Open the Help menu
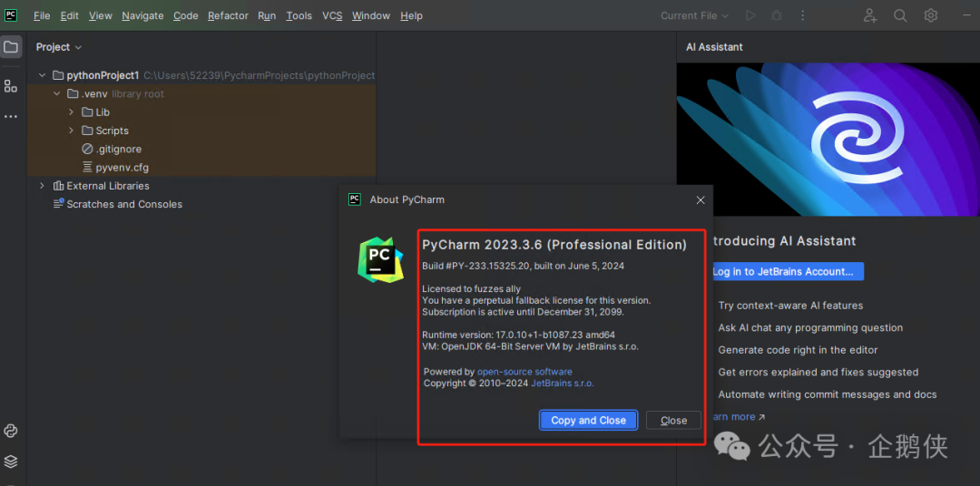 [x=411, y=15]
